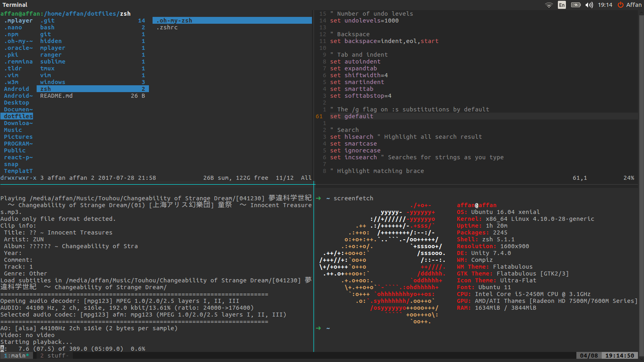This screenshot has height=362, width=644.
Task: Switch to tmux window 1:main
Action: point(17,356)
